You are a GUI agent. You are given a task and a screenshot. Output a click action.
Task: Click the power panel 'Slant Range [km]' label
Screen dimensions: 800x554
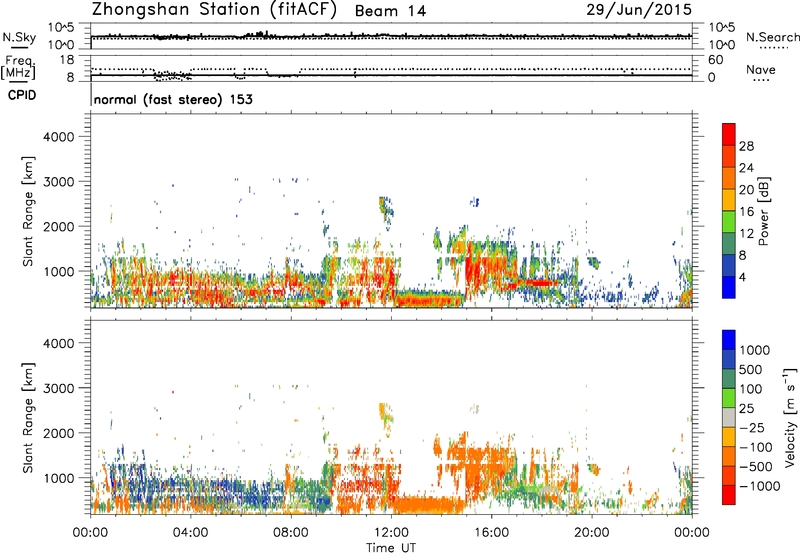click(x=28, y=211)
